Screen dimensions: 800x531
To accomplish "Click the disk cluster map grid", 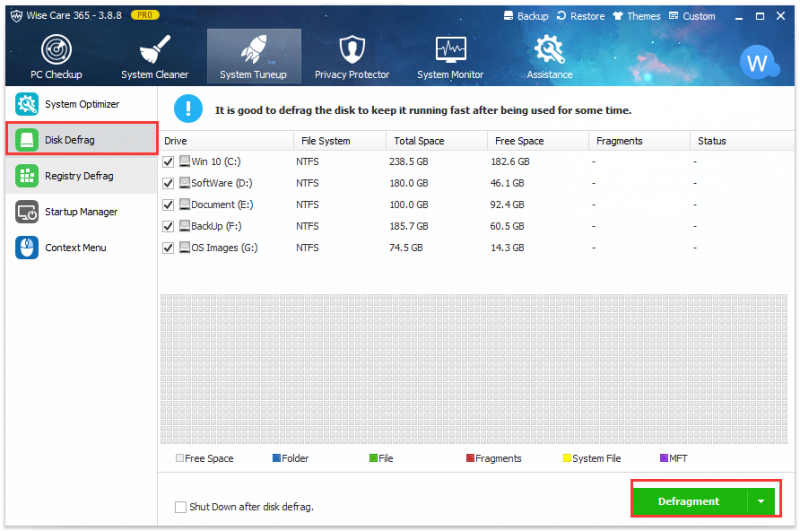I will (x=474, y=369).
